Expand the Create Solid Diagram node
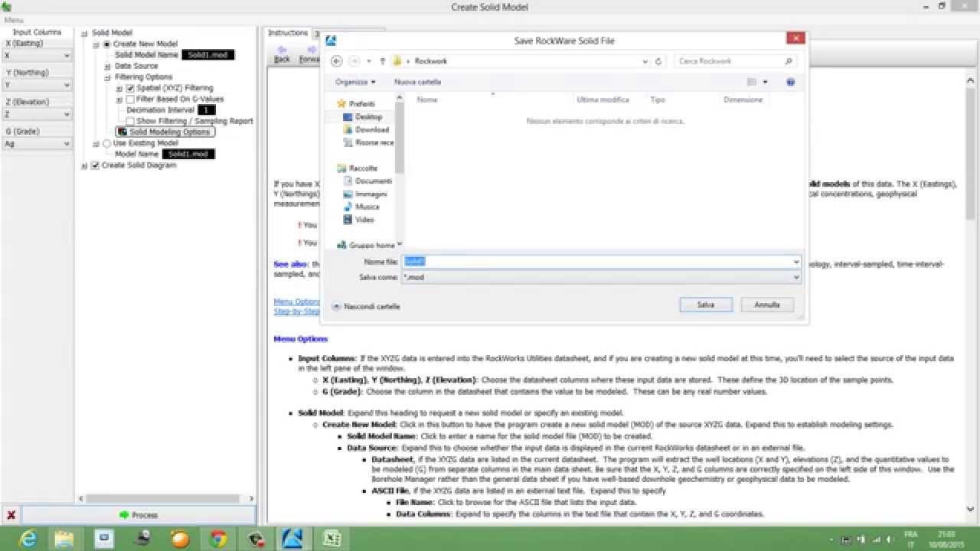This screenshot has height=551, width=980. click(85, 165)
